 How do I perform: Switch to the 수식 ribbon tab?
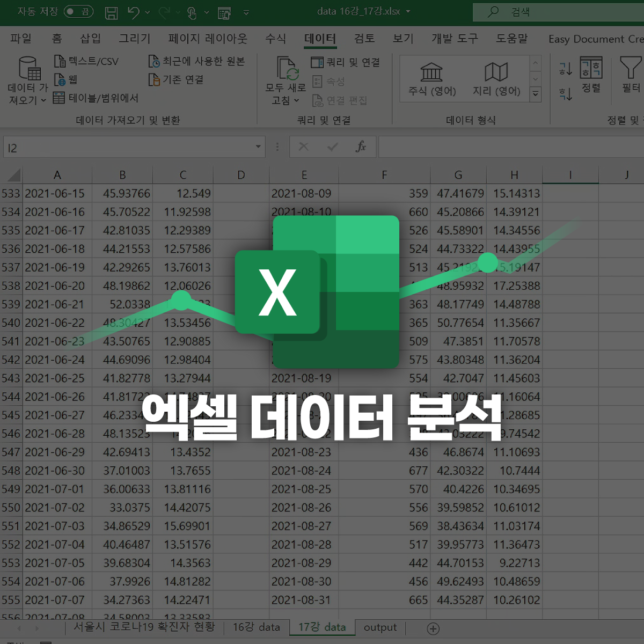coord(275,39)
